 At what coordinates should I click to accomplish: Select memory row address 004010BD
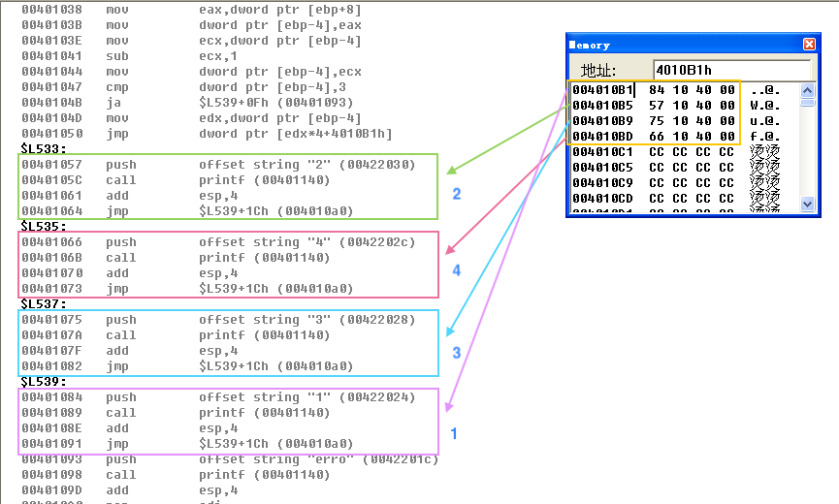602,137
